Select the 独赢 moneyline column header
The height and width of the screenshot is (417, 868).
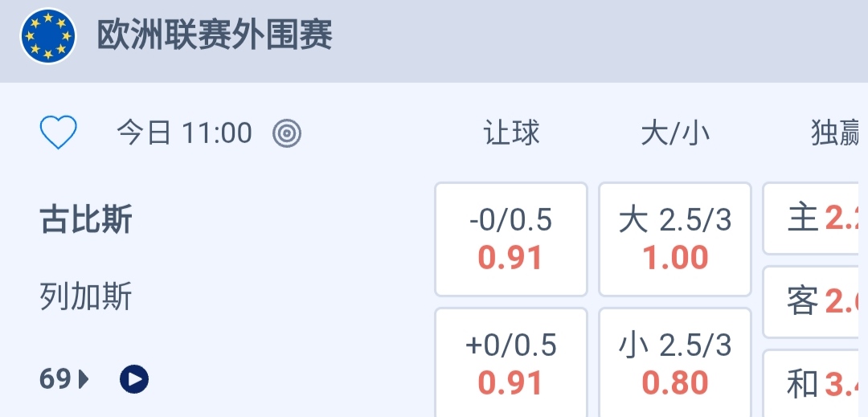coord(836,133)
